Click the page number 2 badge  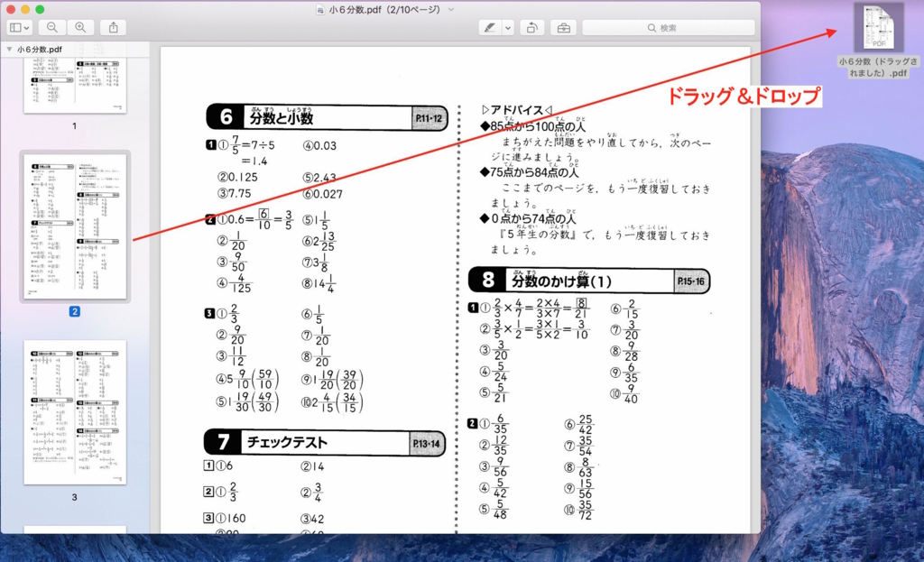coord(74,311)
